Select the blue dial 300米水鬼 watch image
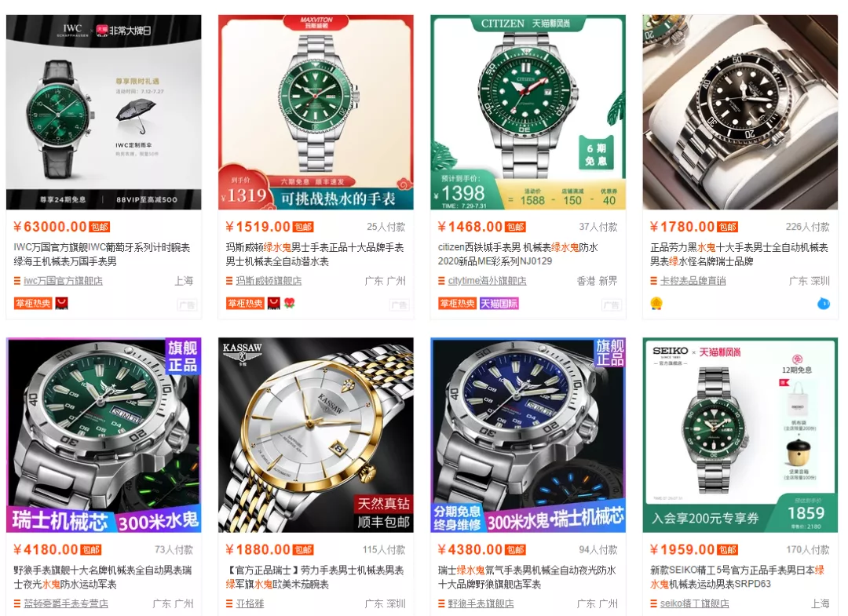This screenshot has width=848, height=616. (x=528, y=435)
